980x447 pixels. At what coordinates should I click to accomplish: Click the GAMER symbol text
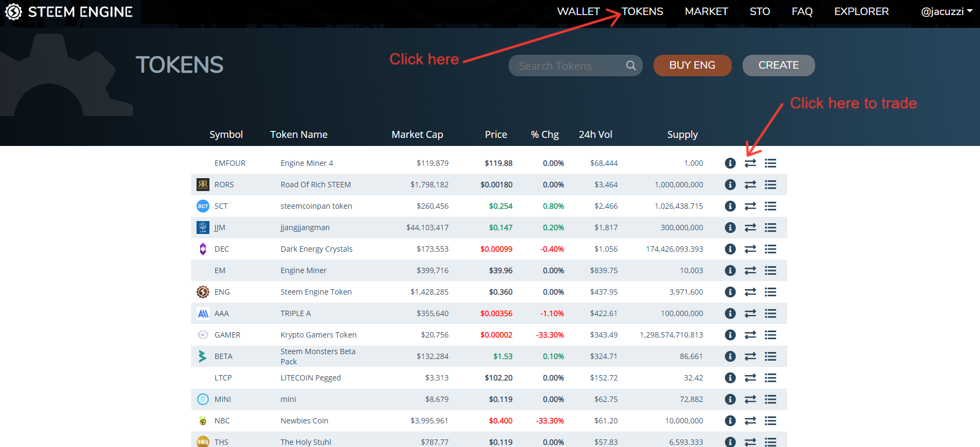tap(227, 335)
